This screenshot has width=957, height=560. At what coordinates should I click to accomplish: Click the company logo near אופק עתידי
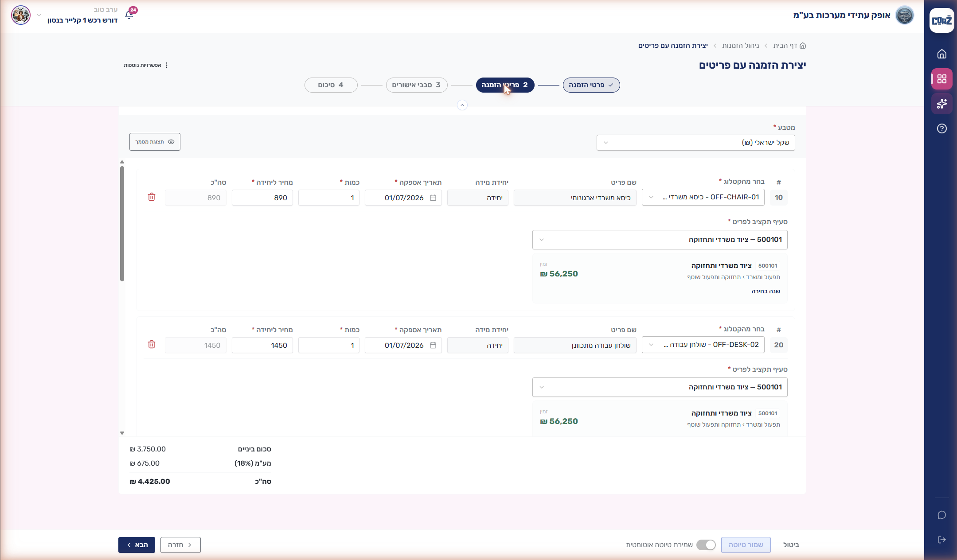click(904, 15)
